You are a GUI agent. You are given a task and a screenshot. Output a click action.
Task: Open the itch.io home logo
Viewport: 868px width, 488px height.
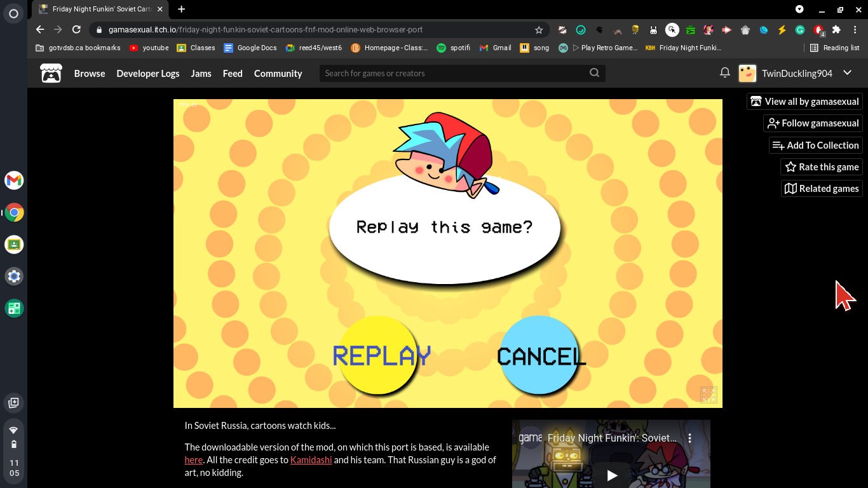coord(51,73)
